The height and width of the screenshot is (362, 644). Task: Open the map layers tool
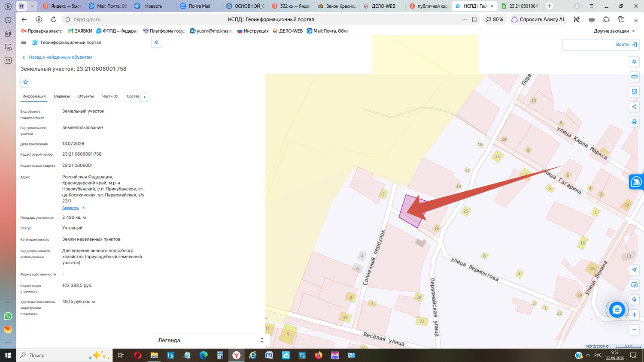pyautogui.click(x=634, y=62)
